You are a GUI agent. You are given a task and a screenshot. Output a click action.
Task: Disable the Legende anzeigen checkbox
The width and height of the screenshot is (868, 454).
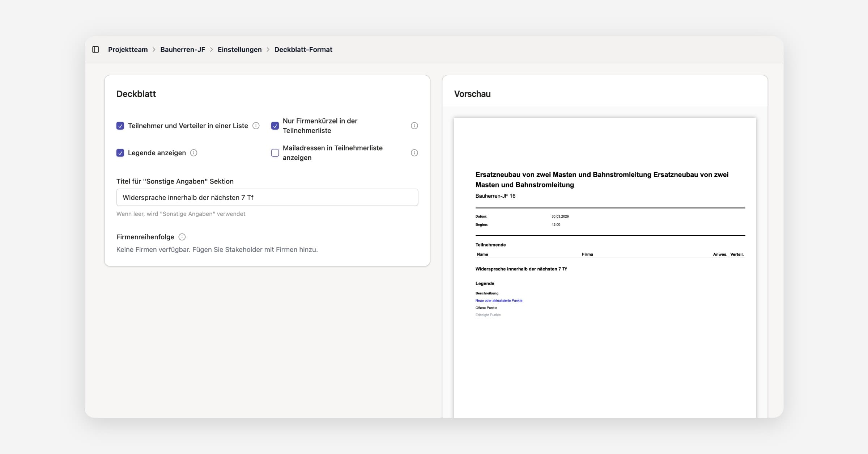[120, 153]
